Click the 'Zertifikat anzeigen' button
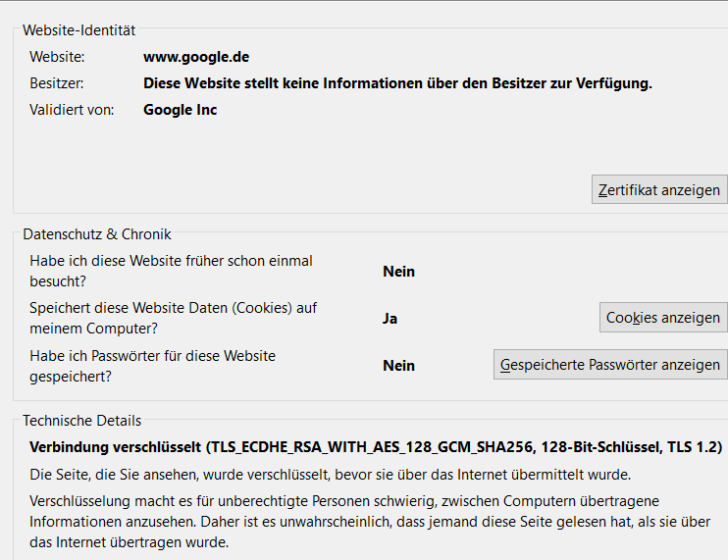The width and height of the screenshot is (728, 560). coord(659,189)
